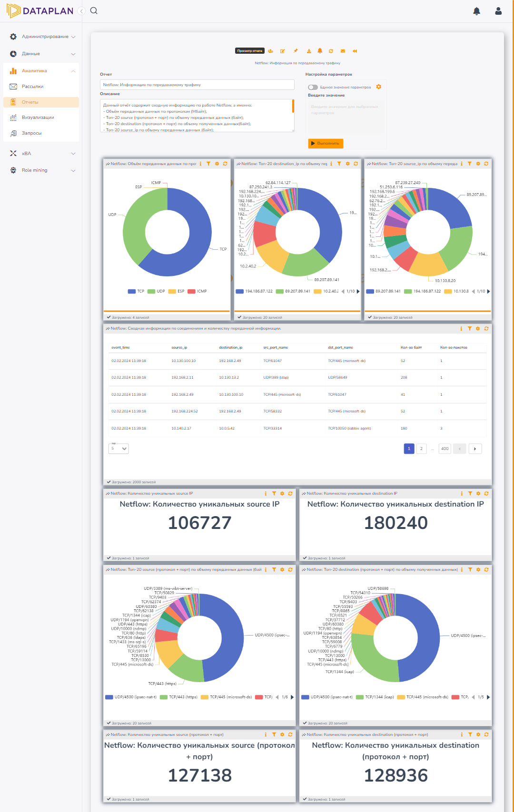Pin the report with the pin icon
This screenshot has width=514, height=812.
point(296,51)
